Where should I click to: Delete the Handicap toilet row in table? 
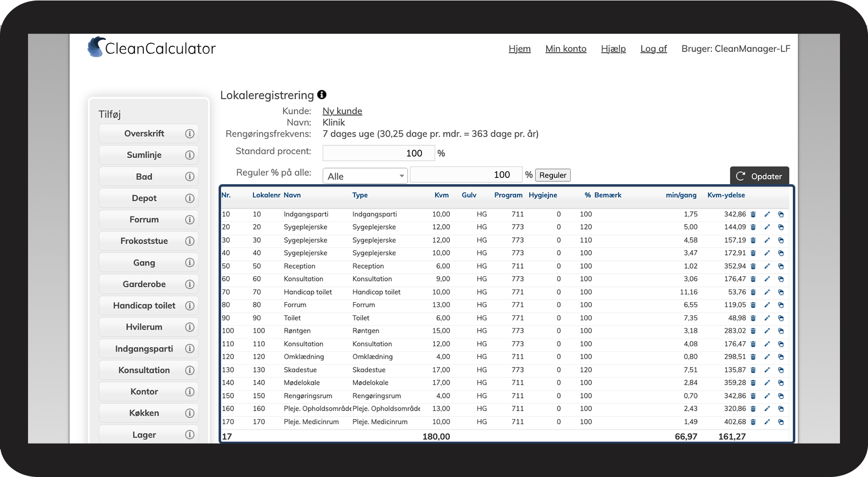753,292
